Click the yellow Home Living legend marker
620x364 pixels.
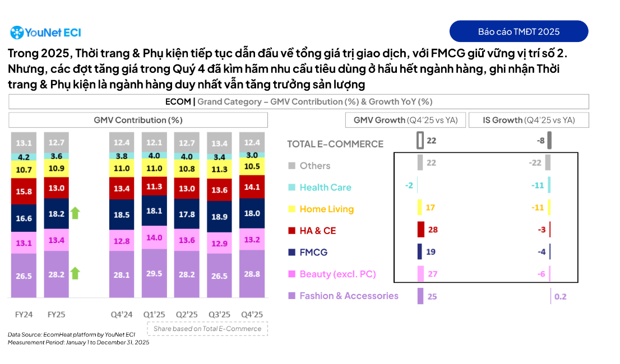tap(292, 209)
